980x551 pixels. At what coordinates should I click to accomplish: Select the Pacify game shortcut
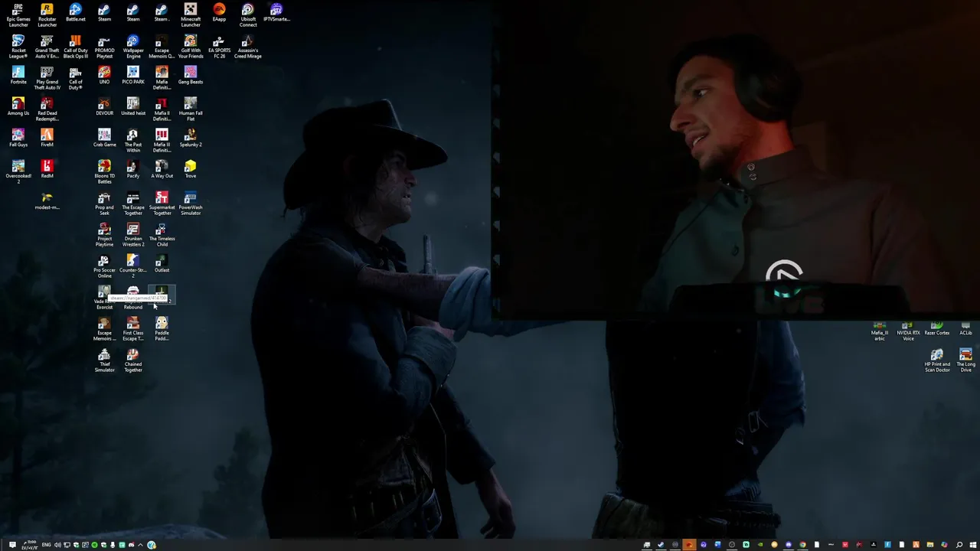pos(133,170)
